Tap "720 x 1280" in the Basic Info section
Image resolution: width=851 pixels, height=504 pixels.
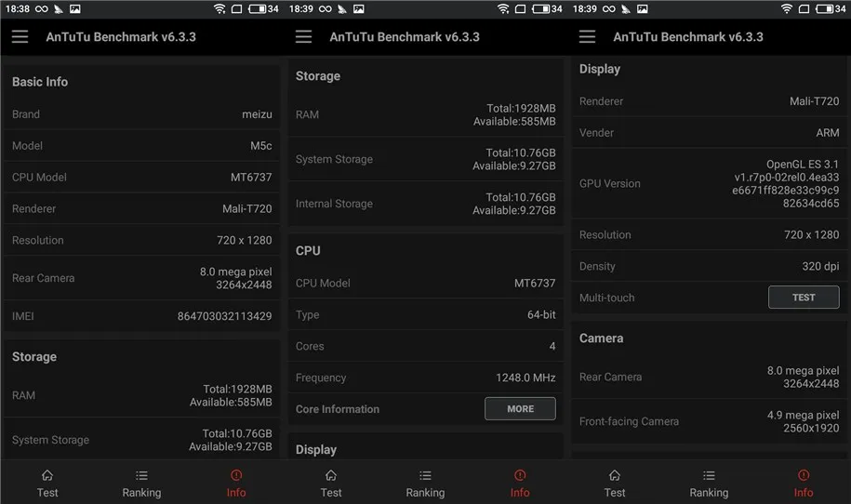[x=245, y=240]
